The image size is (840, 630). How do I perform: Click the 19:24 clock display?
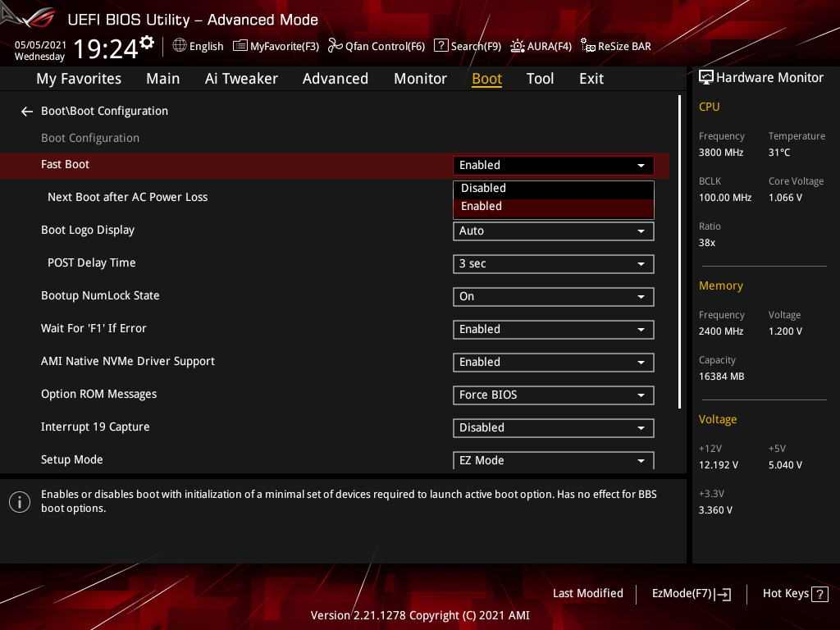click(106, 48)
